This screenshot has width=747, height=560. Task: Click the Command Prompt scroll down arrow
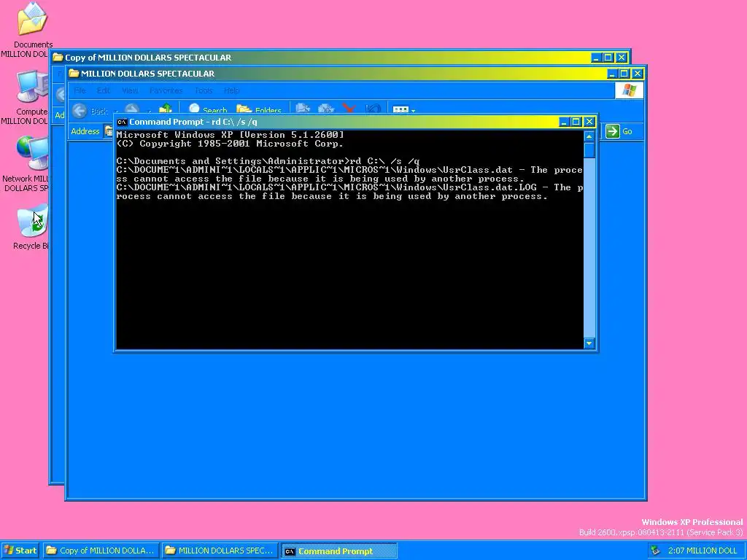tap(589, 343)
